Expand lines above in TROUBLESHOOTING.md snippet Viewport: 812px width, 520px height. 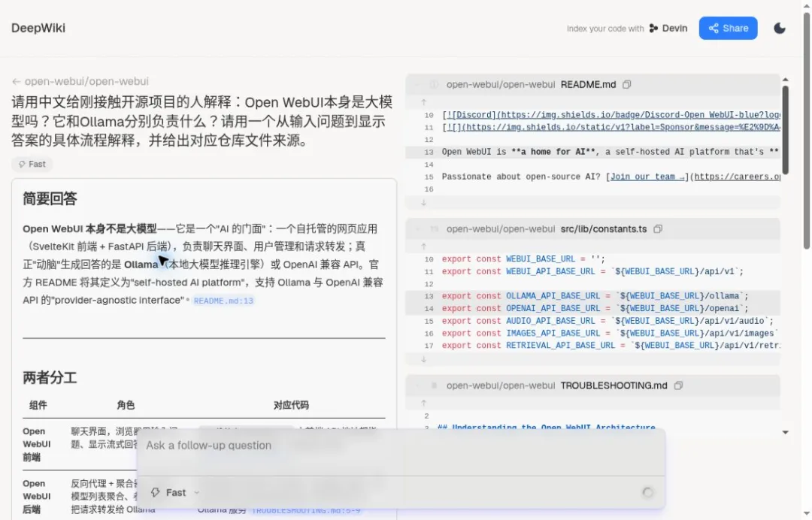pyautogui.click(x=423, y=403)
